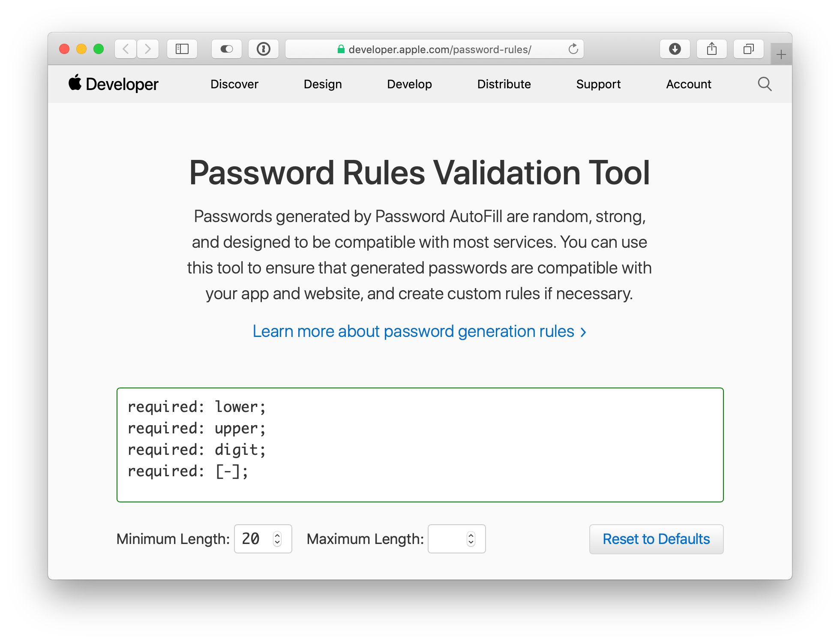Open the Account page
840x643 pixels.
(688, 84)
